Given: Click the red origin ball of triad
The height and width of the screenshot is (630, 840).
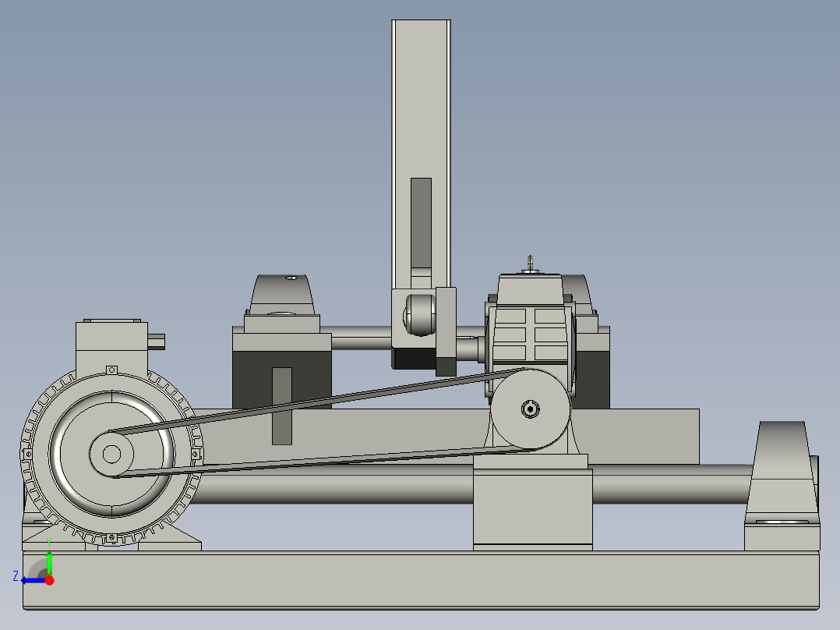Looking at the screenshot, I should 49,580.
